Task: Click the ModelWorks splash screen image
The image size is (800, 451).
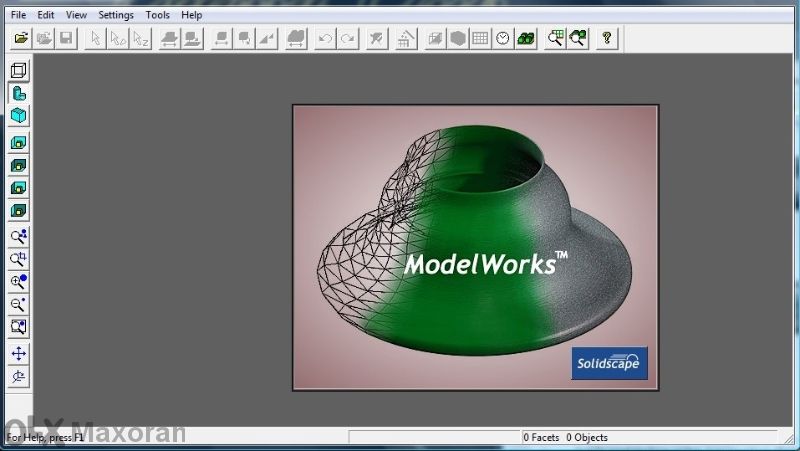Action: tap(476, 248)
